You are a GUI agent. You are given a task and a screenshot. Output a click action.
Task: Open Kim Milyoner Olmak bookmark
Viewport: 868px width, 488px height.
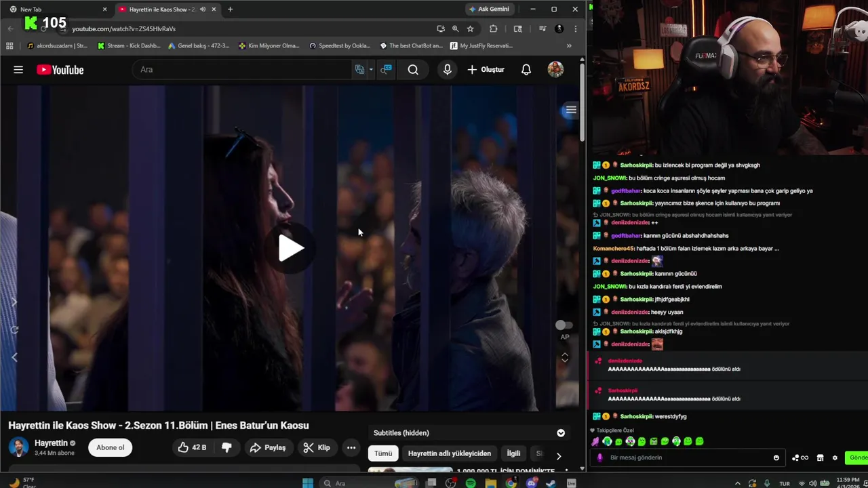point(269,46)
